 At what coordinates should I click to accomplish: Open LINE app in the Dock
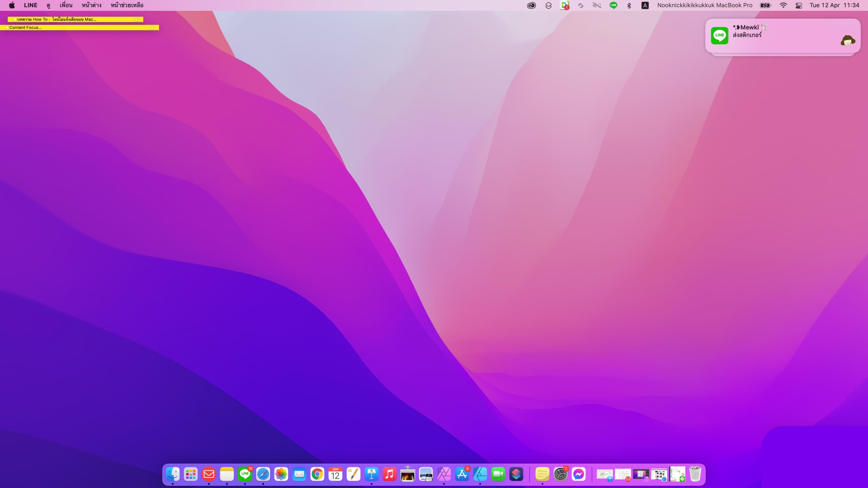click(x=245, y=474)
